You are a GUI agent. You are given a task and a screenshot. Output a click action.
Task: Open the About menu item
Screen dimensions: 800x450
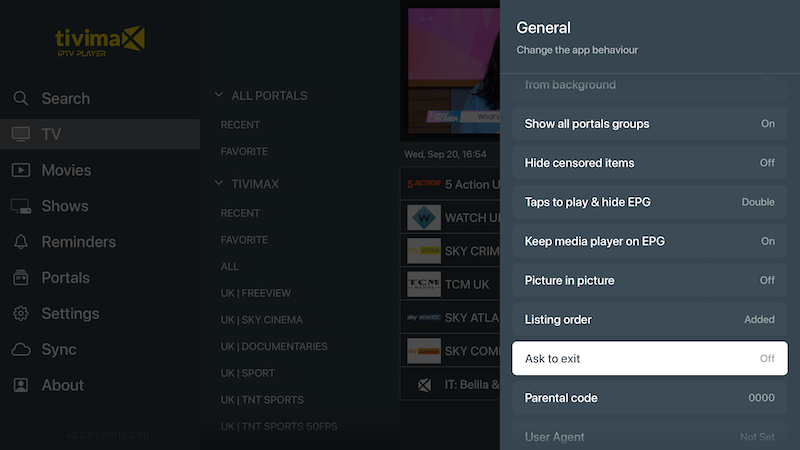click(x=62, y=385)
